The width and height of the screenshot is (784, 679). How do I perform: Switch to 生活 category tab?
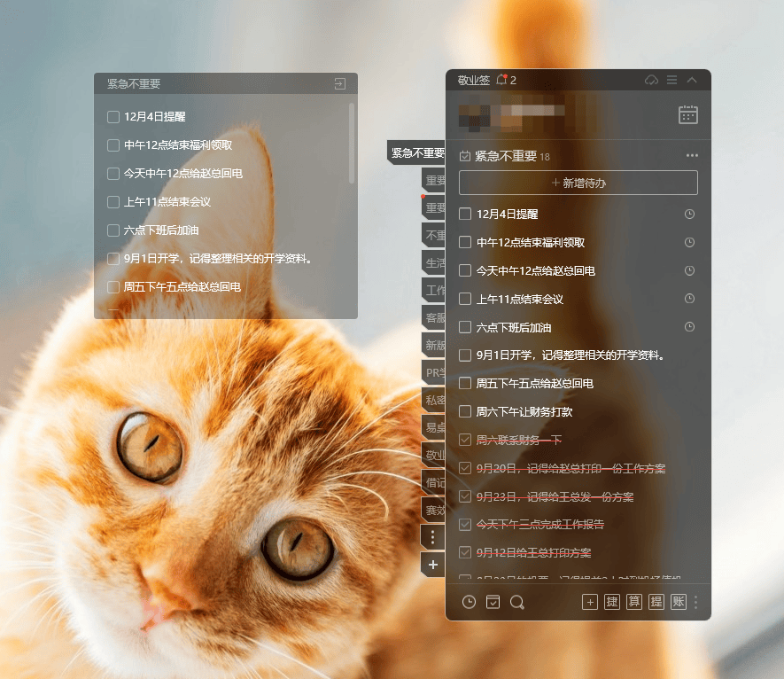point(434,262)
